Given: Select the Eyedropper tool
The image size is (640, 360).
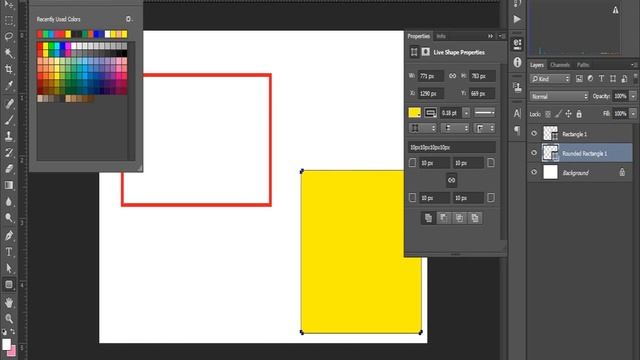Looking at the screenshot, I should 9,85.
